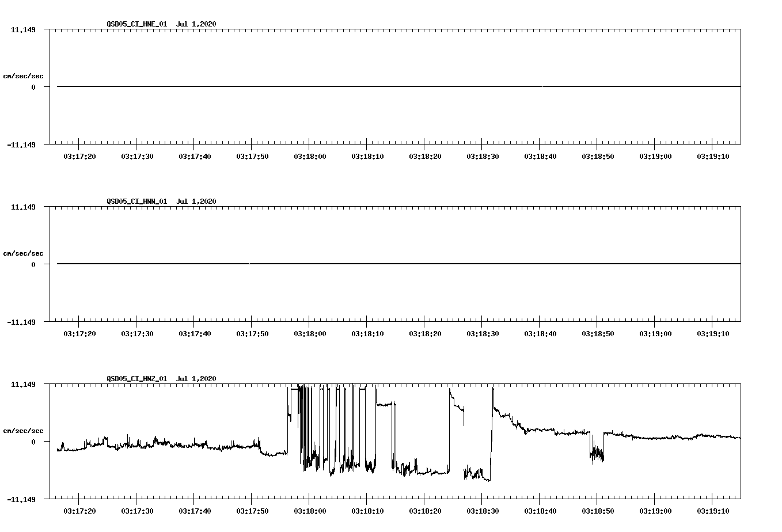Image resolution: width=782 pixels, height=532 pixels.
Task: Click the 03:18:40 time label under HNE plot
Action: tap(540, 157)
